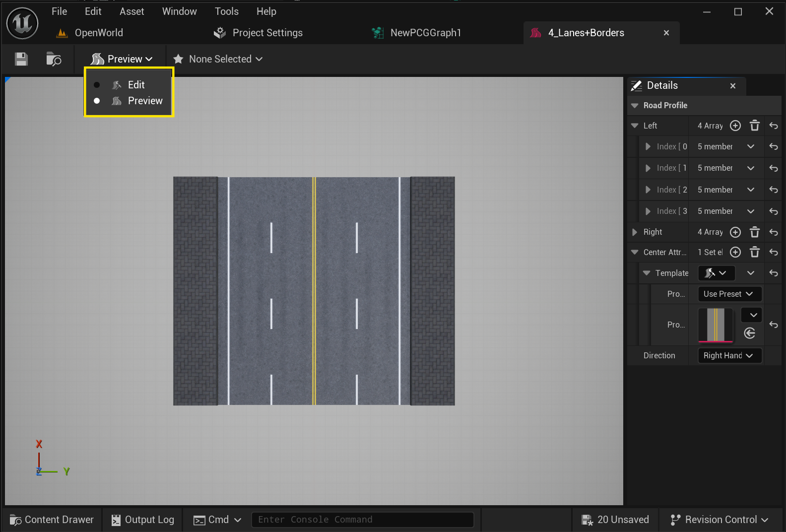This screenshot has width=786, height=532.
Task: Expand Index [ 3 ] entry
Action: pos(648,211)
